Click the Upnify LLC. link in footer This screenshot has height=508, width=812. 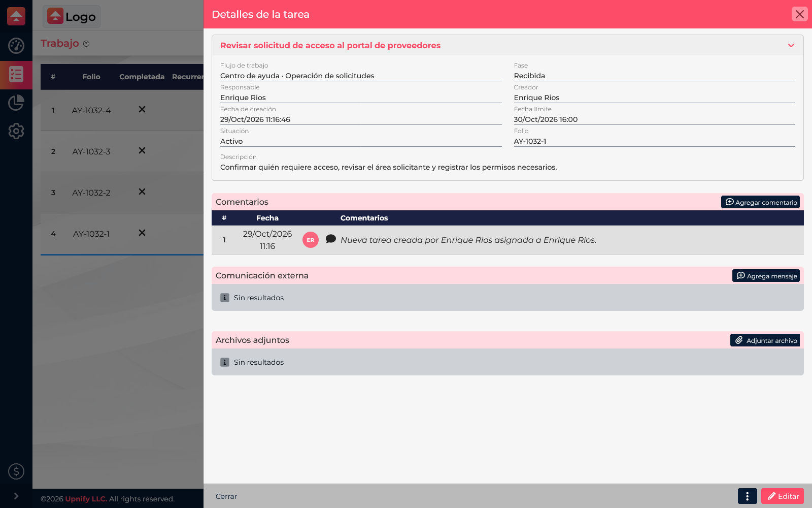[86, 499]
